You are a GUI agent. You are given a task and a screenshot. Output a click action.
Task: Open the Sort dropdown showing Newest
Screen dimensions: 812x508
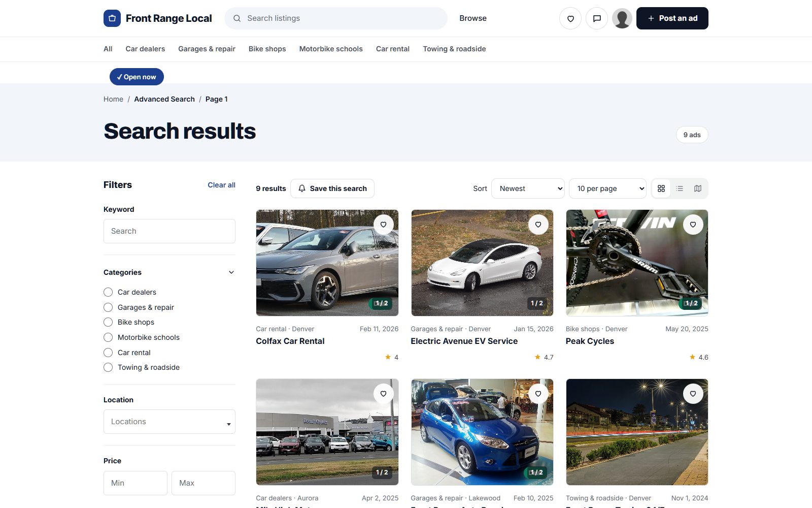click(528, 188)
